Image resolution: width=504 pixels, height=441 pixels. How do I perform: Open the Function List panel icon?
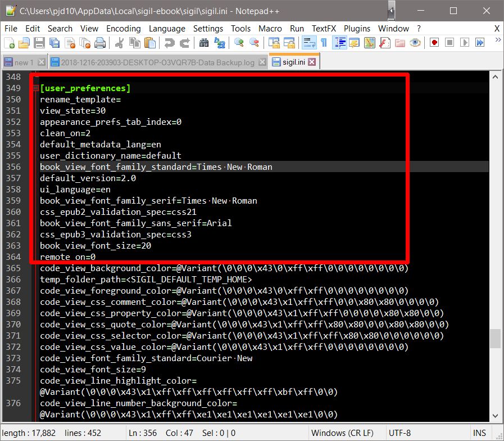(x=385, y=43)
